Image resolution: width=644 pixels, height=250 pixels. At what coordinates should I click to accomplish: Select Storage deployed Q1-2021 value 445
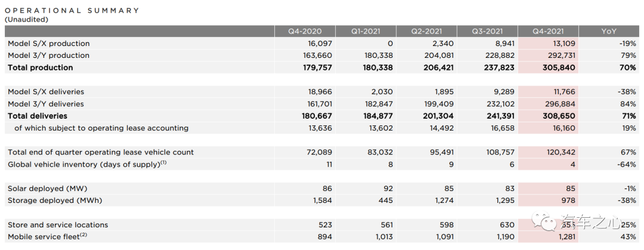click(386, 200)
